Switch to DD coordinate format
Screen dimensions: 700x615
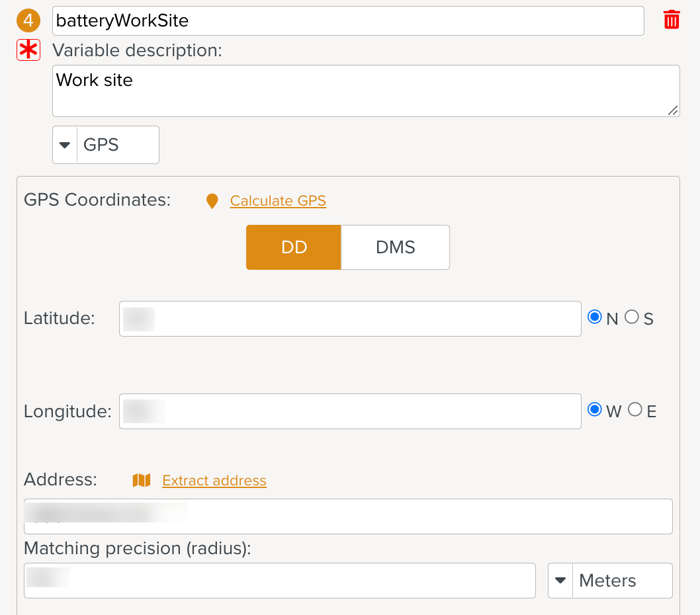click(294, 247)
